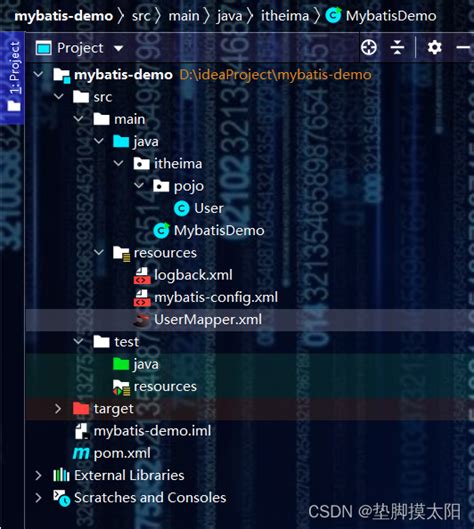The image size is (474, 529).
Task: Click the External Libraries bar-chart icon
Action: (x=61, y=475)
